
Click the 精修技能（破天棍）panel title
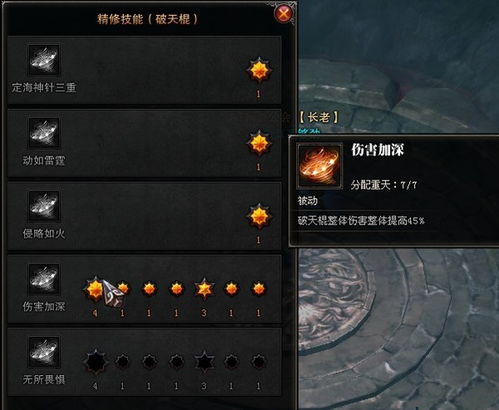(x=147, y=19)
